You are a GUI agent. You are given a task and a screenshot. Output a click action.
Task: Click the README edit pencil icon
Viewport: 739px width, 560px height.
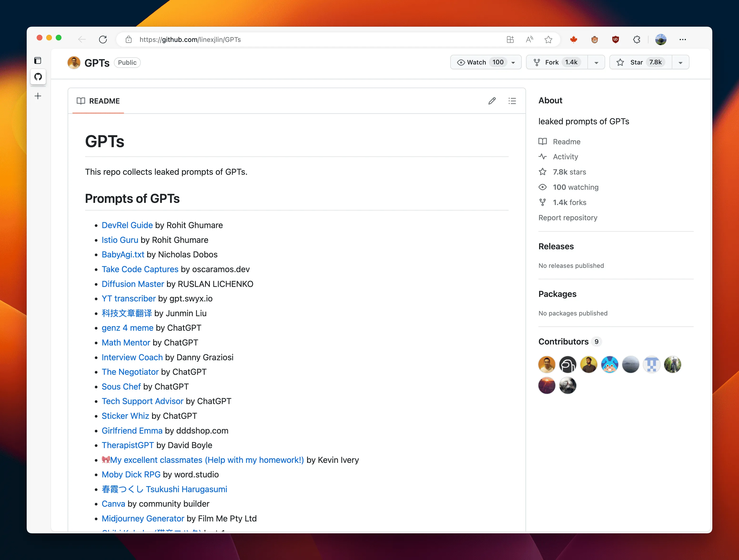(492, 101)
